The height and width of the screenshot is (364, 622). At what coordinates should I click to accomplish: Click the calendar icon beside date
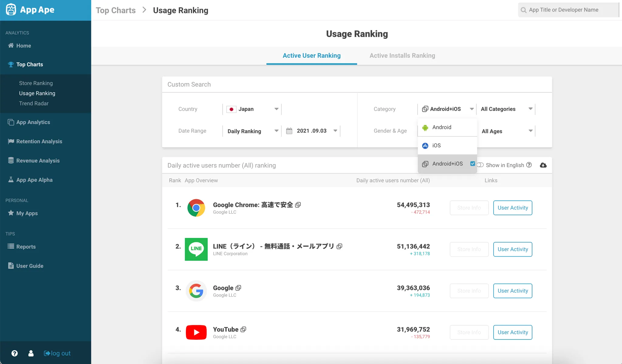(x=289, y=131)
